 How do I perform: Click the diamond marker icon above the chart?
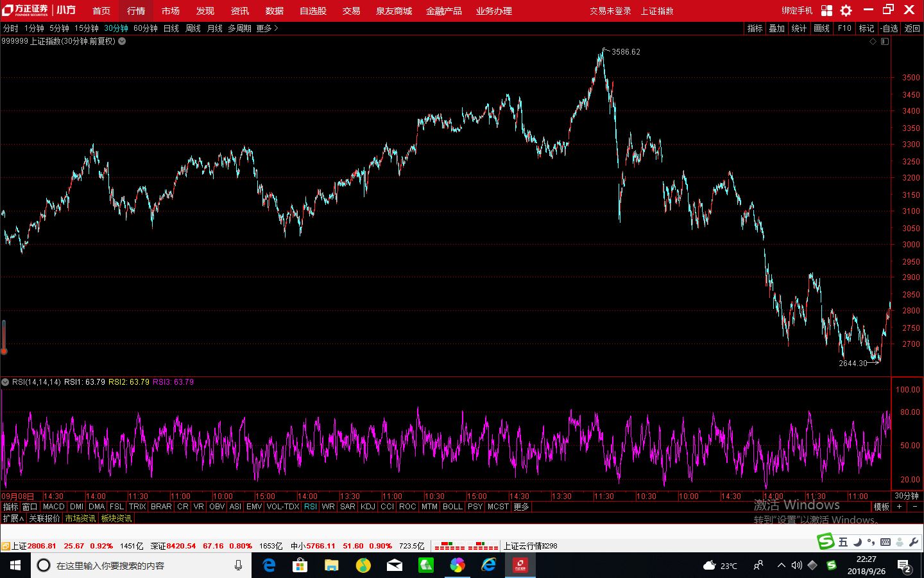click(873, 41)
